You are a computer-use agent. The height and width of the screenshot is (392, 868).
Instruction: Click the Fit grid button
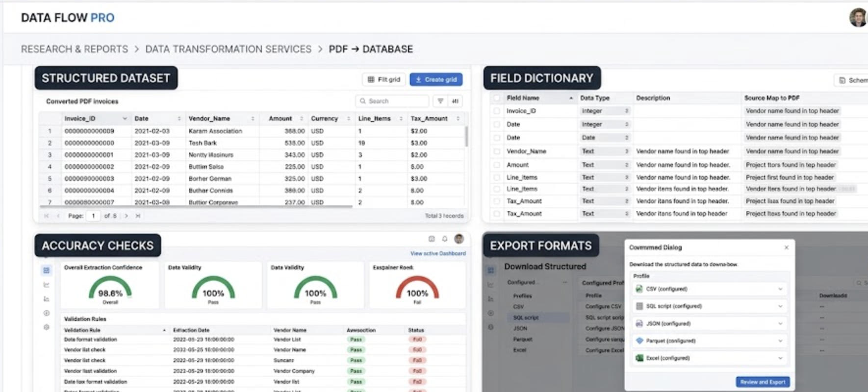[384, 79]
